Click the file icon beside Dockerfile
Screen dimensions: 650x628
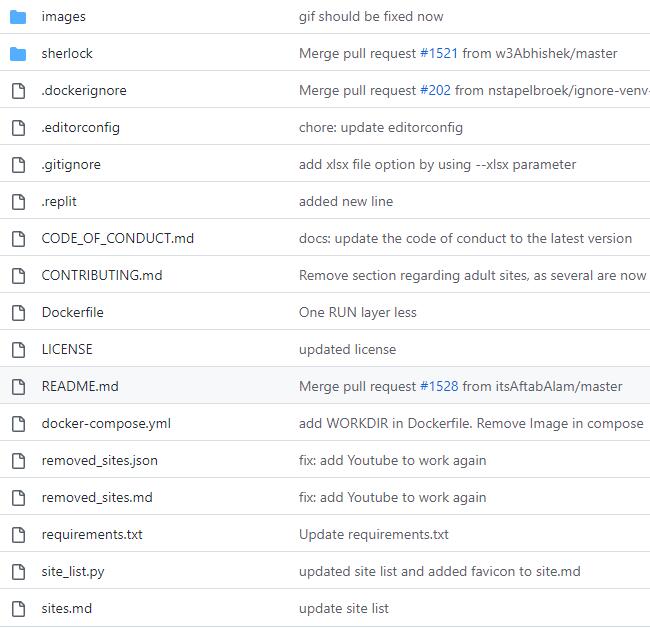[18, 312]
